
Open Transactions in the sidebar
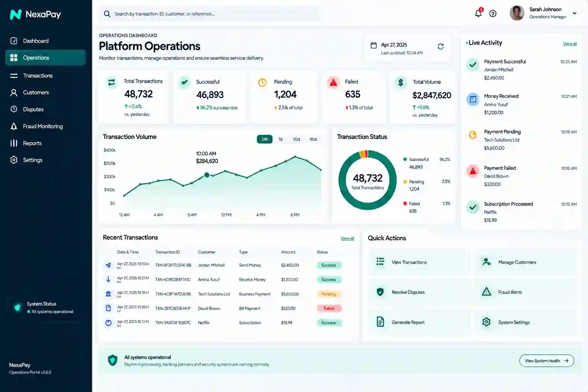pos(46,75)
